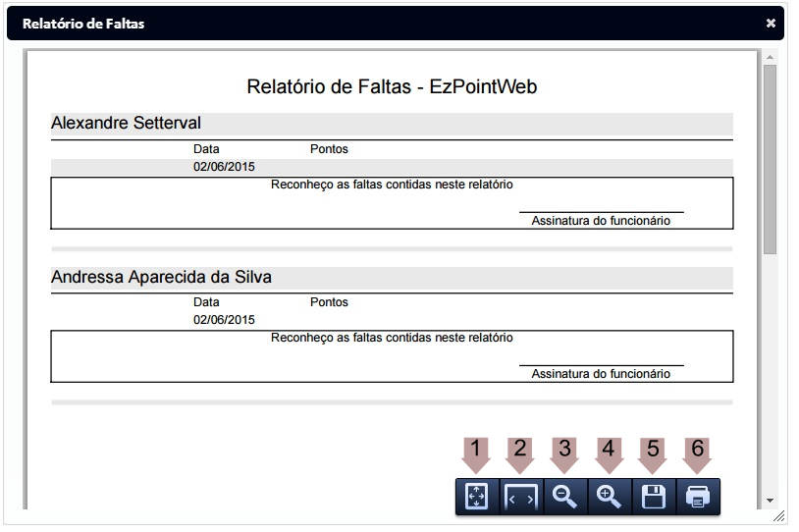Viewport: 799px width, 532px height.
Task: Click the Pontos column label for Alexandre
Action: coord(329,149)
